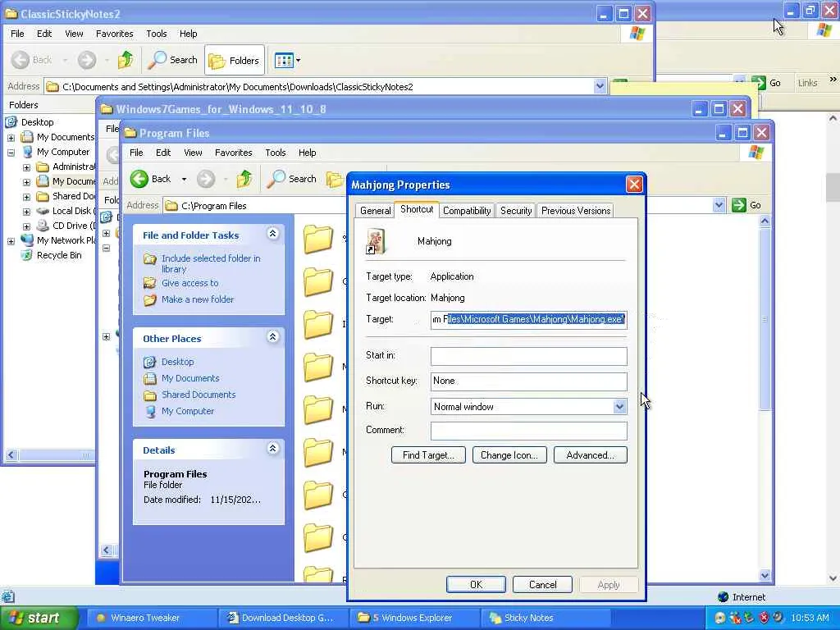
Task: Switch to Previous Versions tab
Action: coord(575,211)
